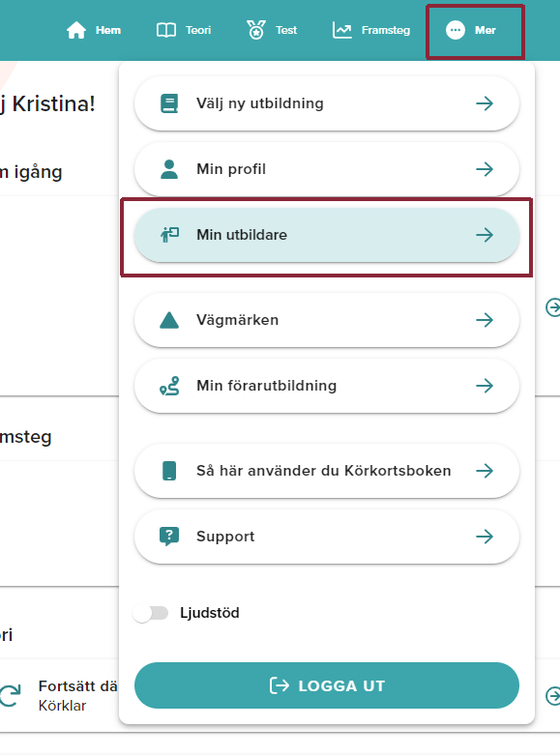Click the arrow beside Min förarutbildning

tap(485, 386)
